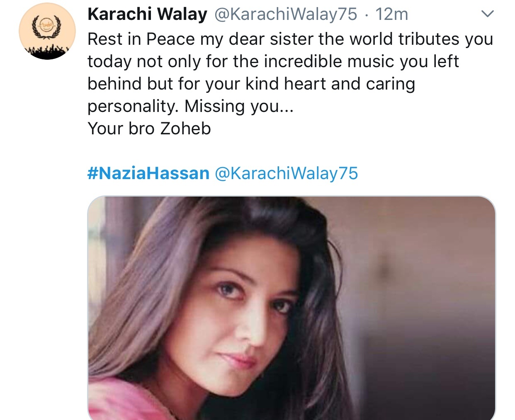Click the @KarachiWalay75 mention beside the hashtag
Image resolution: width=515 pixels, height=420 pixels.
[286, 173]
